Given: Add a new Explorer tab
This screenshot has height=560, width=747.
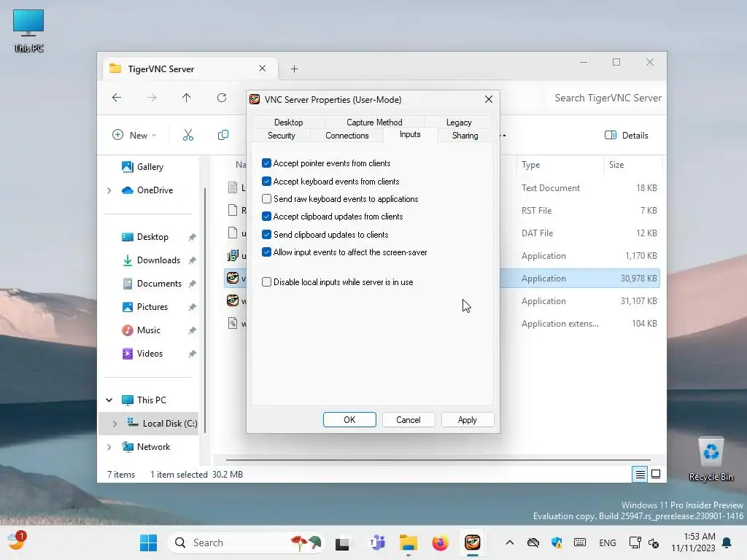Looking at the screenshot, I should 294,69.
